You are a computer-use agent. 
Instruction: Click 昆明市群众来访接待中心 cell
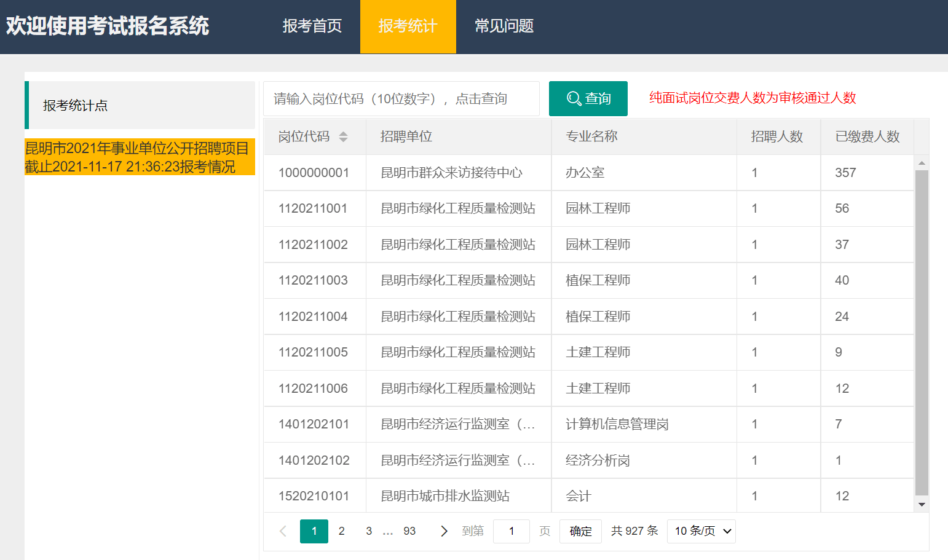click(x=459, y=173)
